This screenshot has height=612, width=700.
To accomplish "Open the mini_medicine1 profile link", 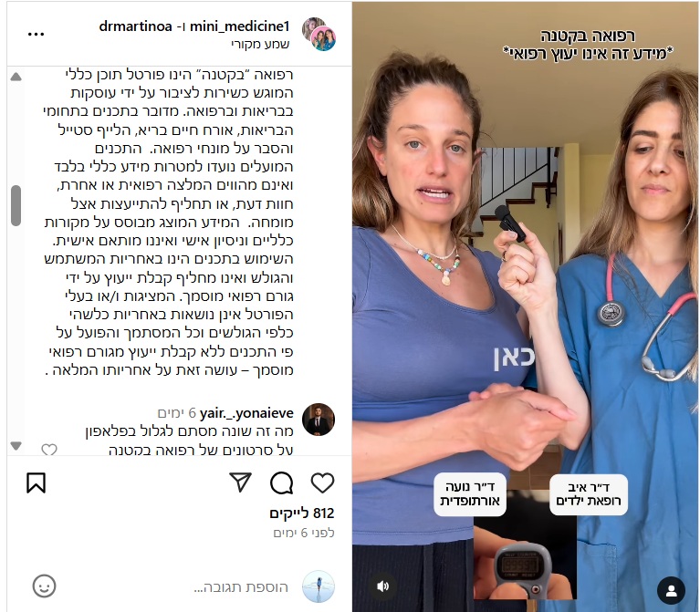I will coord(240,26).
